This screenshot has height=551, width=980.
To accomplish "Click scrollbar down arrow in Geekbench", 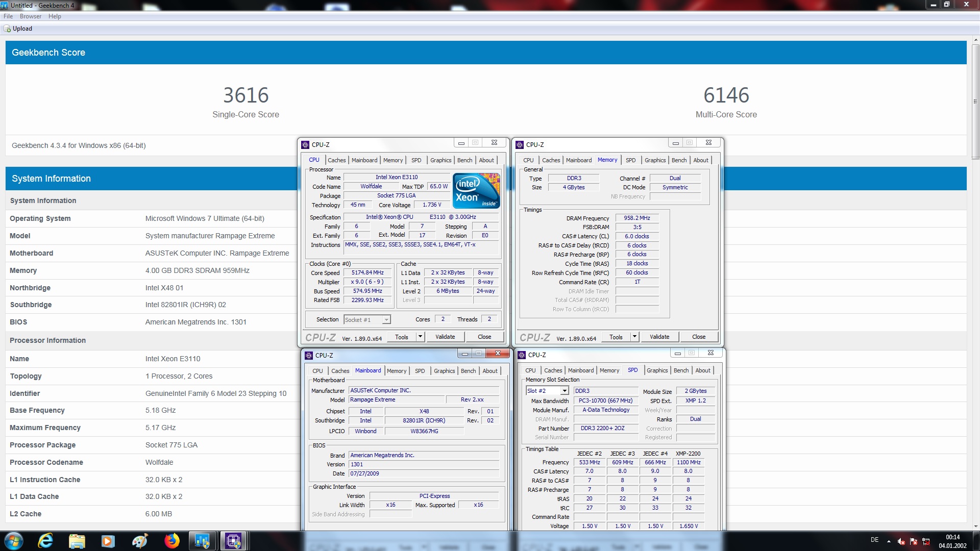I will [x=975, y=526].
